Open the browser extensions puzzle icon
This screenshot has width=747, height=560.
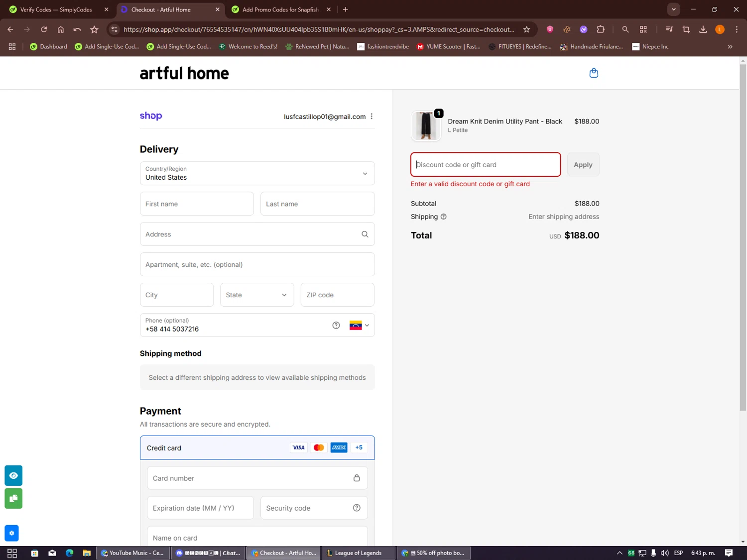point(601,29)
